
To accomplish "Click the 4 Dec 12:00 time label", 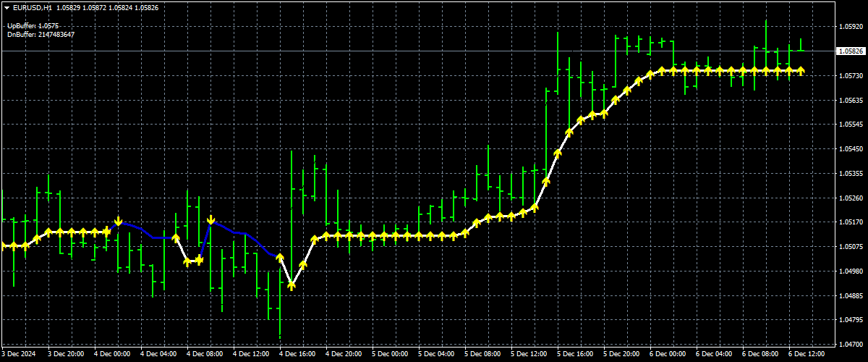I will coord(251,355).
